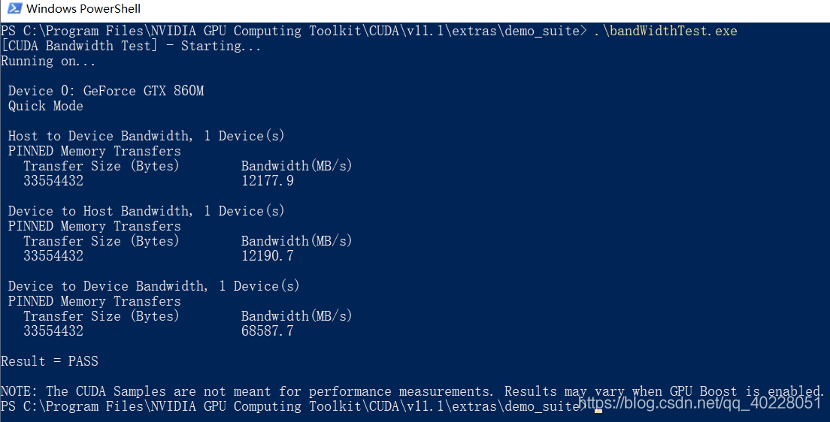Click the PowerShell icon in title bar
Viewport: 830px width, 422px height.
click(15, 8)
